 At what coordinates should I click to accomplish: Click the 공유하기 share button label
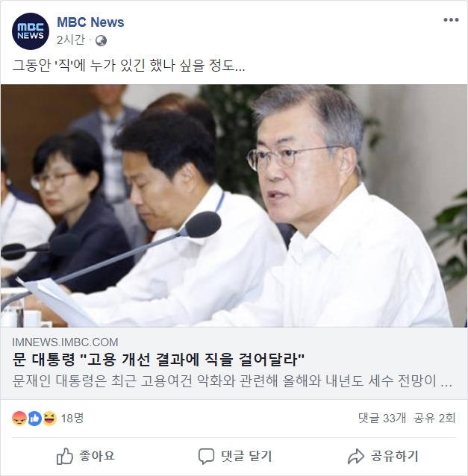click(395, 456)
